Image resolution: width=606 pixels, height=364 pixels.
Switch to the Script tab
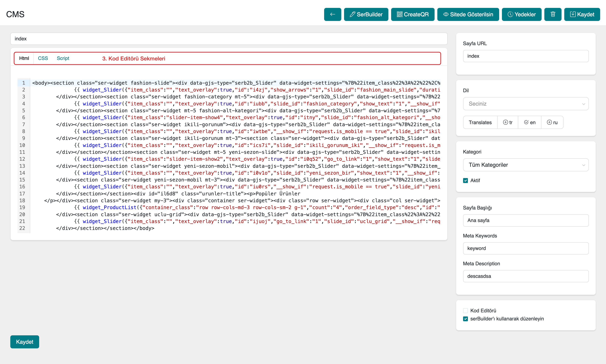coord(63,58)
